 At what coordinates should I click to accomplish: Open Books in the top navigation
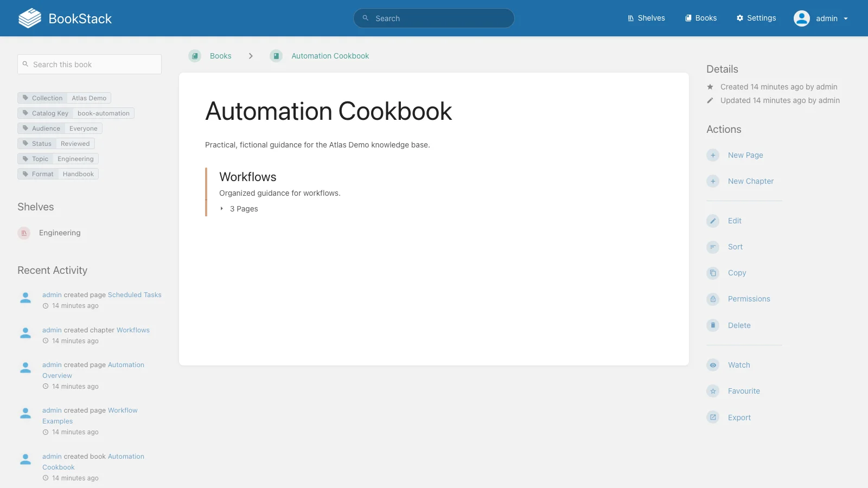(x=701, y=18)
